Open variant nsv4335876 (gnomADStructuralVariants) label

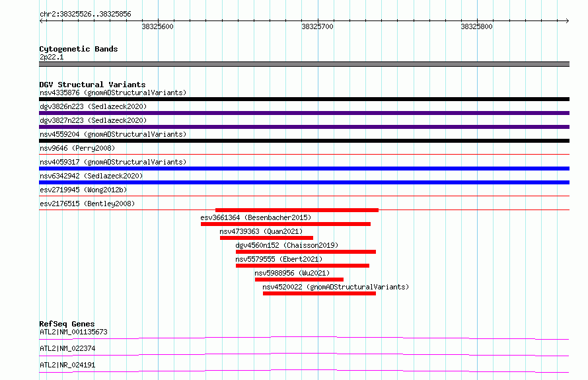click(x=113, y=93)
